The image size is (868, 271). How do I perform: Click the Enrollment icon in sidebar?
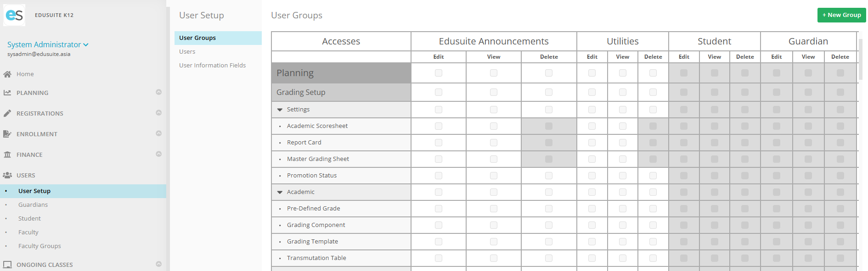click(x=7, y=134)
